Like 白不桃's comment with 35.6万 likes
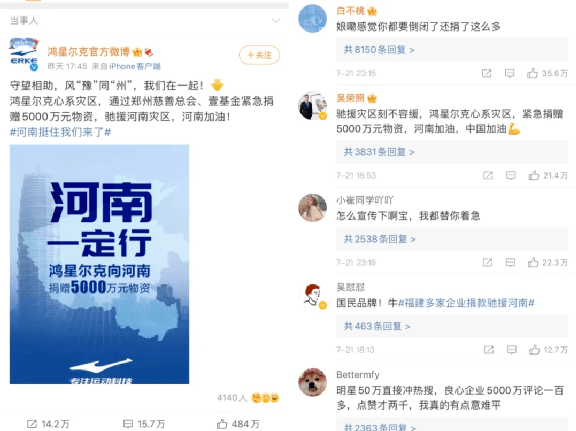Viewport: 576px width, 431px height. pos(532,73)
